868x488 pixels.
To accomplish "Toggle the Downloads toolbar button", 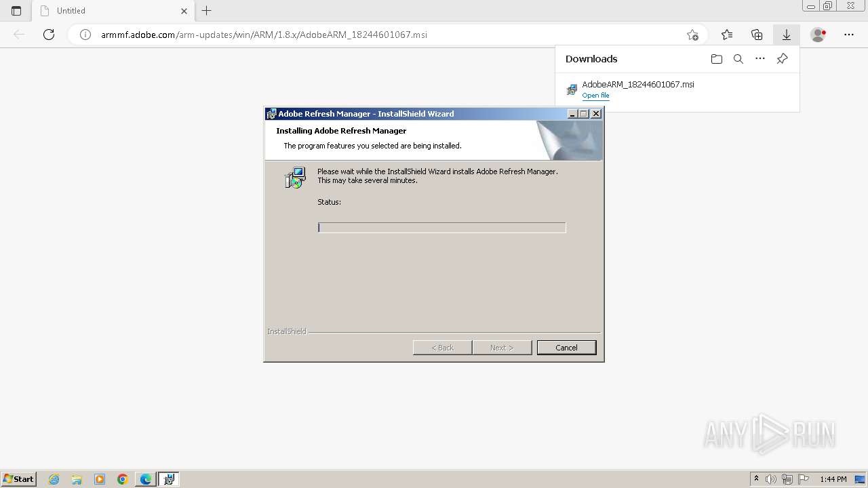I will 787,35.
